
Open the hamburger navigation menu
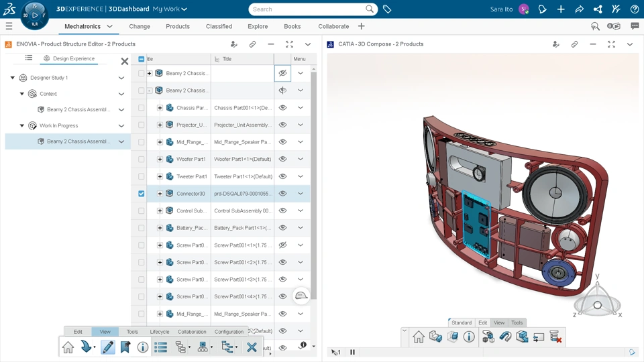point(9,26)
